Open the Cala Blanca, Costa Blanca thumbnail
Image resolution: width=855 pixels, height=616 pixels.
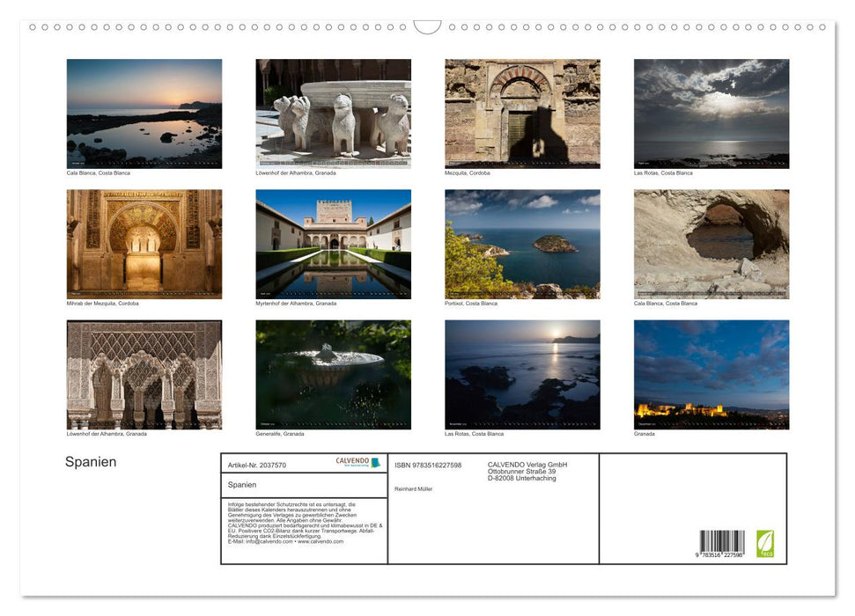point(144,113)
